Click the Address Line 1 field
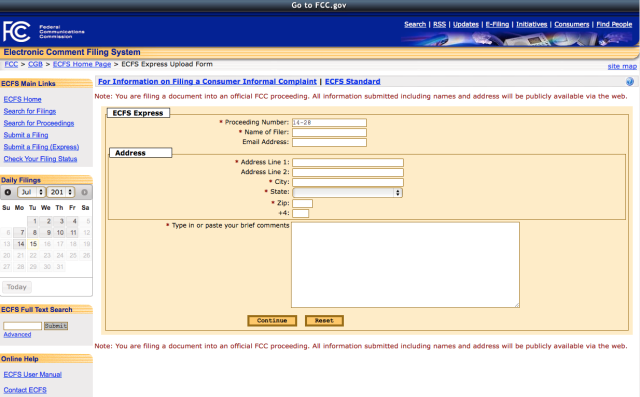The width and height of the screenshot is (640, 397). (348, 162)
